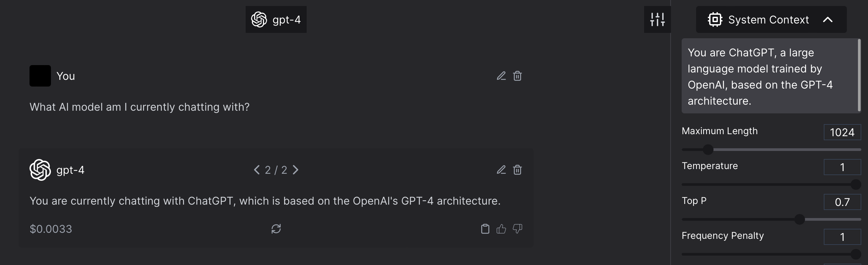Click the Maximum Length slider handle
868x265 pixels.
708,149
